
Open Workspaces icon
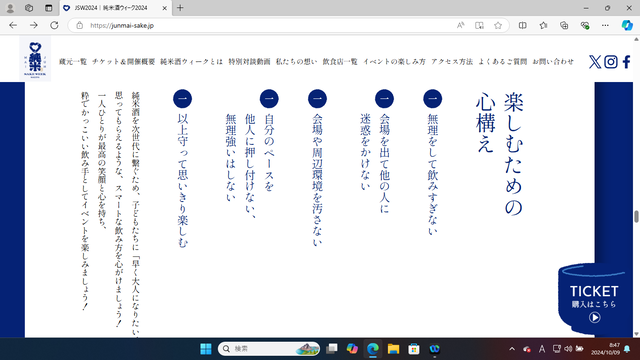click(x=29, y=8)
